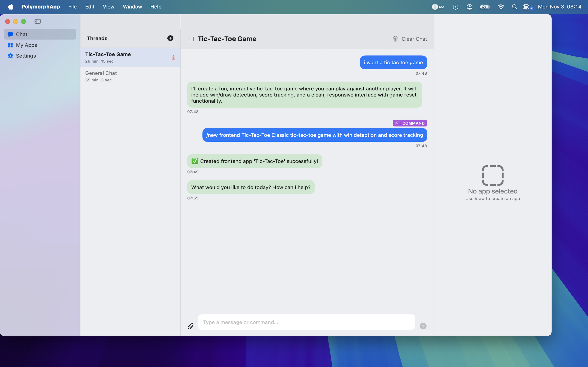The height and width of the screenshot is (367, 588).
Task: Open the My Apps section
Action: [26, 45]
